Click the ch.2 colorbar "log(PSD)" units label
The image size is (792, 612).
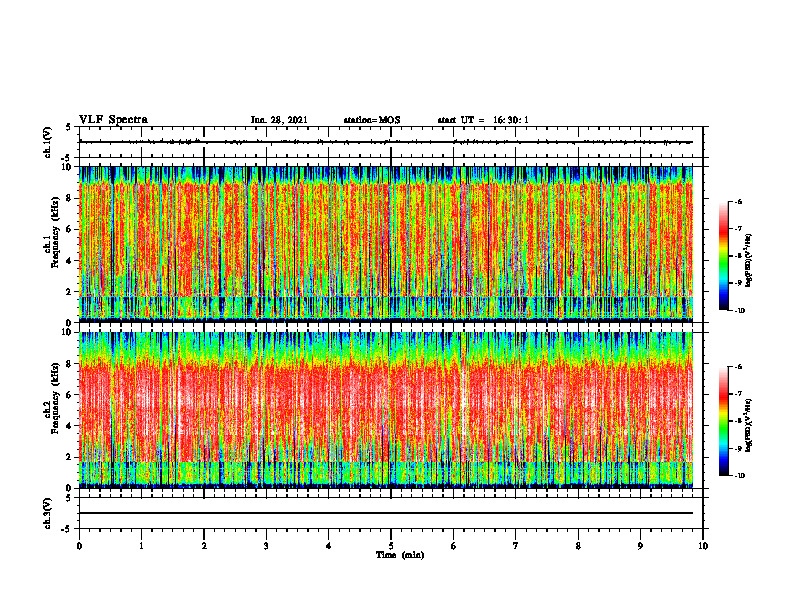[x=749, y=425]
